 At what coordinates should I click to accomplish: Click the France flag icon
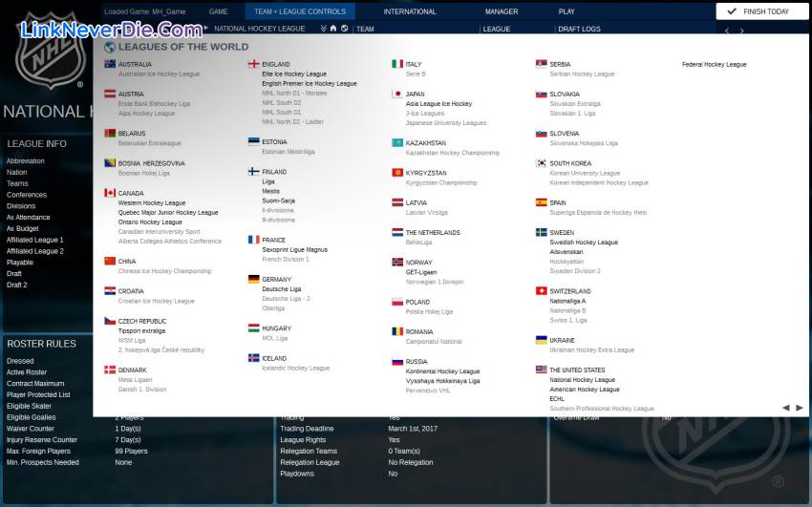254,240
